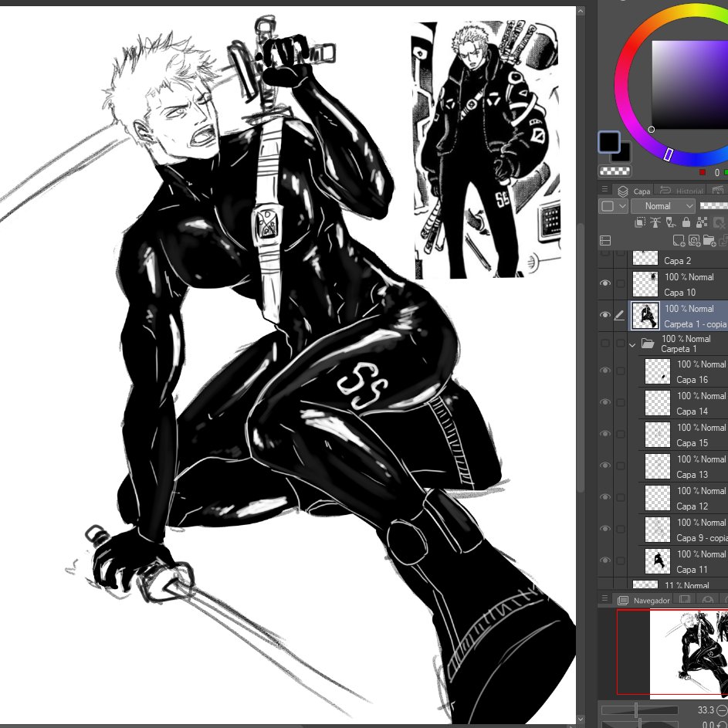Hide the Carpeta 1 - copia layer
The width and height of the screenshot is (728, 728).
click(x=605, y=315)
